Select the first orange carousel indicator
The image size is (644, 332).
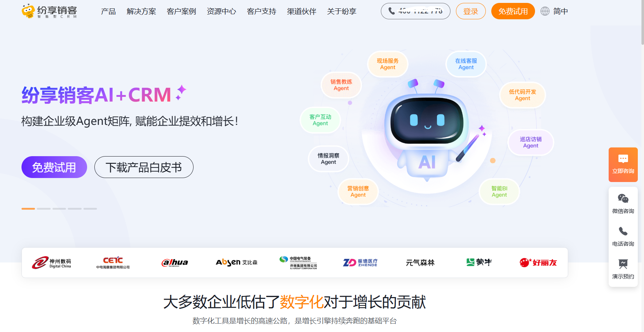(x=28, y=209)
